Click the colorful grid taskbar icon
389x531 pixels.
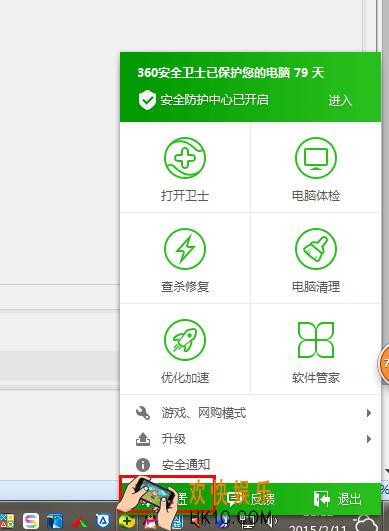[7, 522]
